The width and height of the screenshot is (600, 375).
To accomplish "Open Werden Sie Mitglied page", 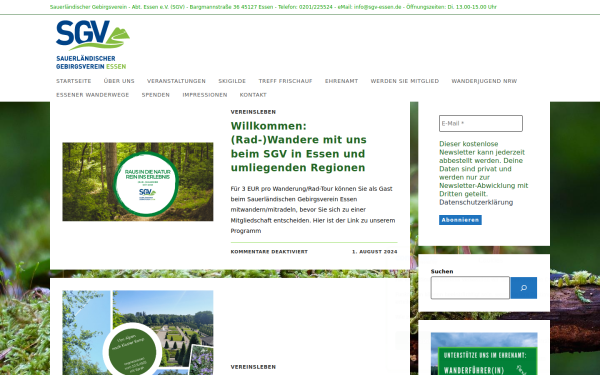I will pyautogui.click(x=405, y=81).
